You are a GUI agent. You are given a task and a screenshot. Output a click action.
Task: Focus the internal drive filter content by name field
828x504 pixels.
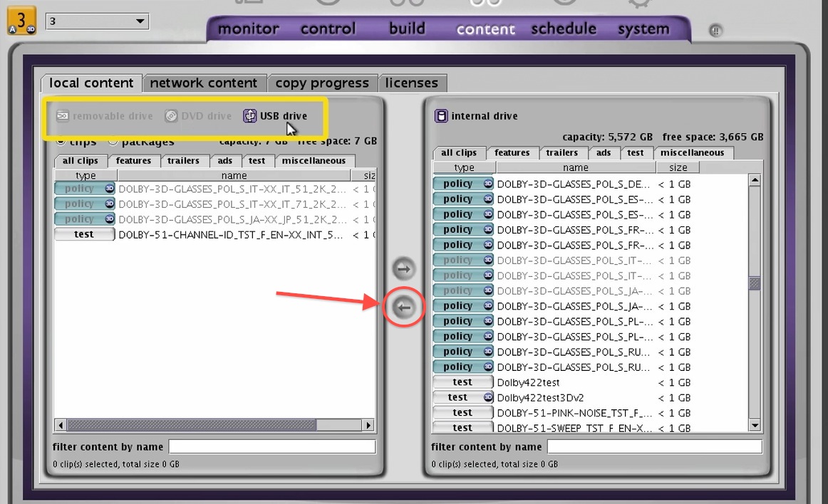(x=655, y=447)
